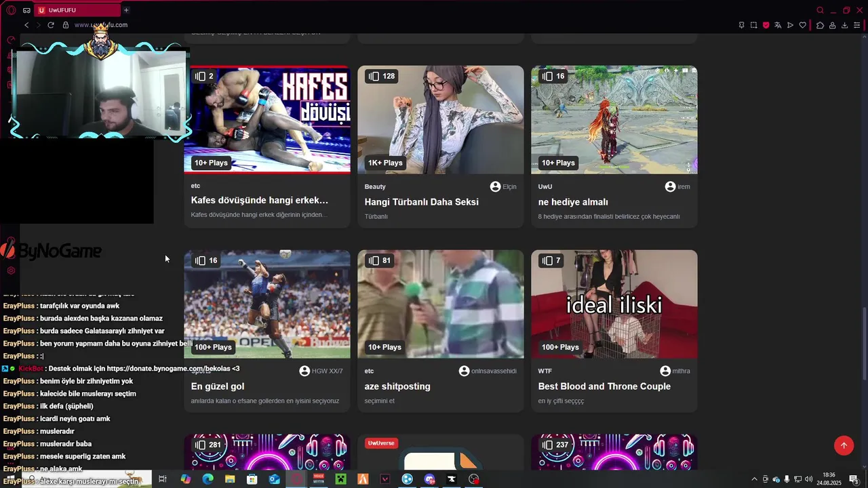Click the pin icon in the address bar

(x=741, y=25)
